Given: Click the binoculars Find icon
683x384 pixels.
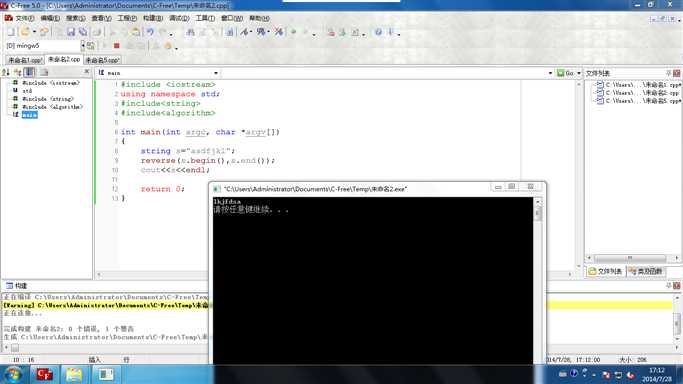Looking at the screenshot, I should [190, 32].
